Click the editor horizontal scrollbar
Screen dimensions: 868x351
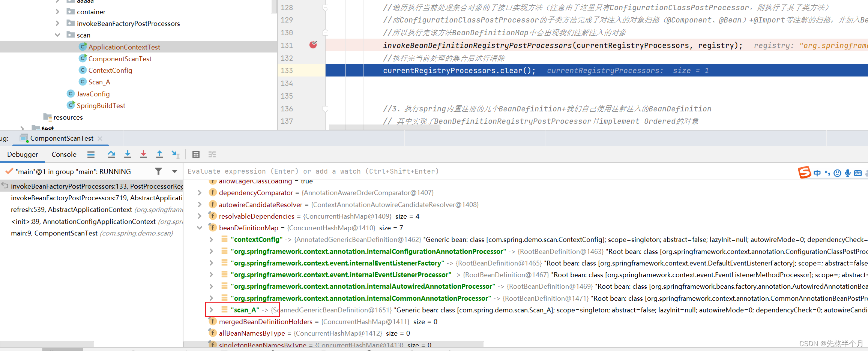(384, 127)
